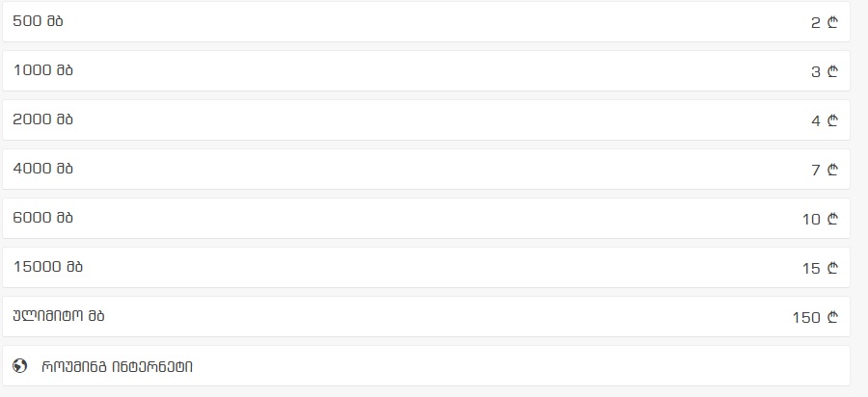Click the lari symbol in the 2000 მბ row
This screenshot has width=868, height=397.
pyautogui.click(x=832, y=120)
